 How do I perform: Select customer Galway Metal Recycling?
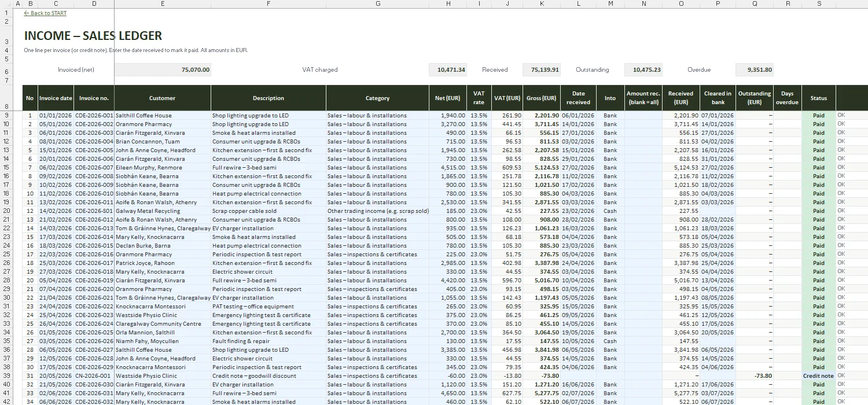163,211
